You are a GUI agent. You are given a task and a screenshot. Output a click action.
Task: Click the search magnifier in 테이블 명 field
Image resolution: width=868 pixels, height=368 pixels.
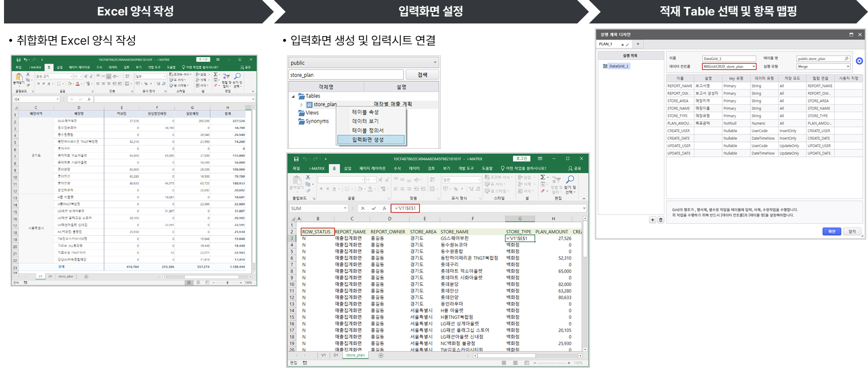(x=846, y=58)
